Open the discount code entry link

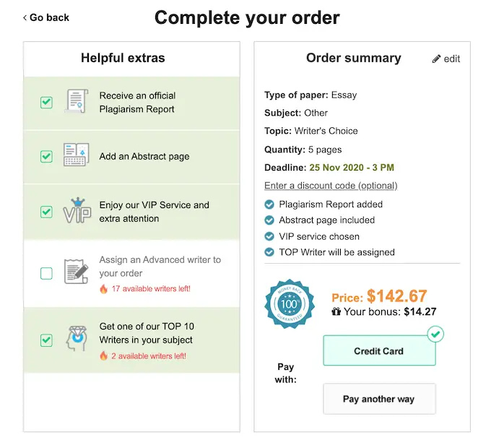click(x=331, y=186)
